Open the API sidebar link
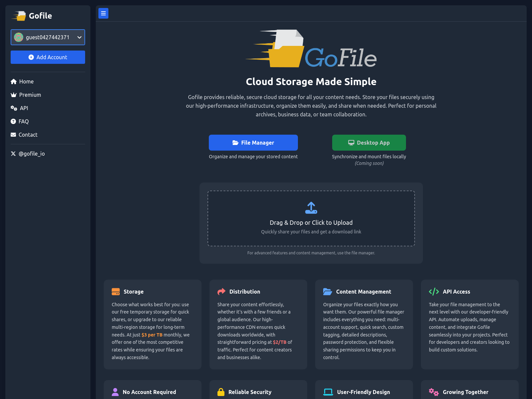Viewport: 532px width, 399px height. pyautogui.click(x=19, y=108)
